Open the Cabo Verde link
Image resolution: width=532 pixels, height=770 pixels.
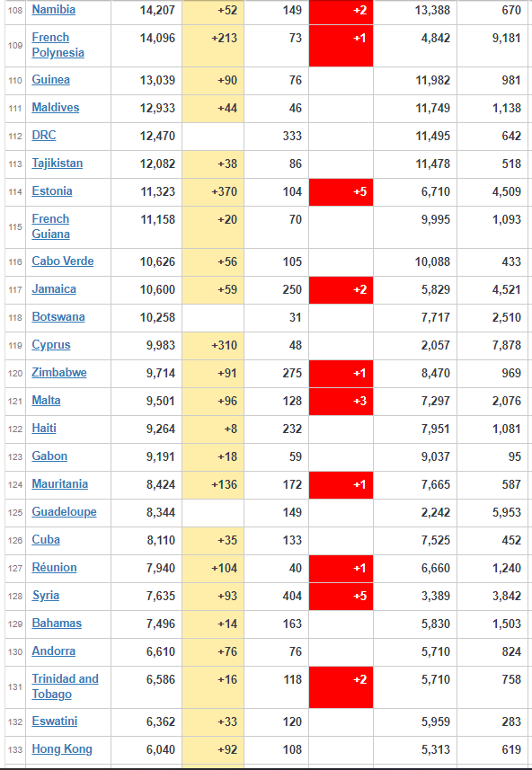tap(63, 261)
